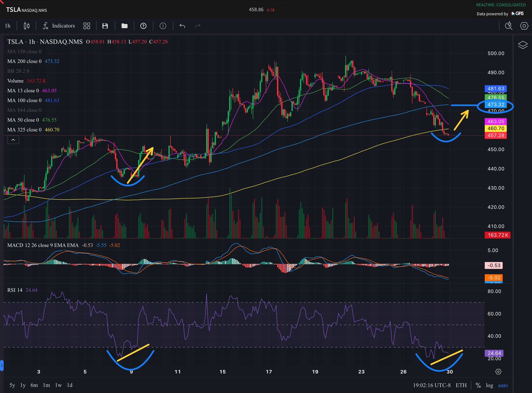532x393 pixels.
Task: Click the undo arrow in the toolbar
Action: [x=182, y=26]
